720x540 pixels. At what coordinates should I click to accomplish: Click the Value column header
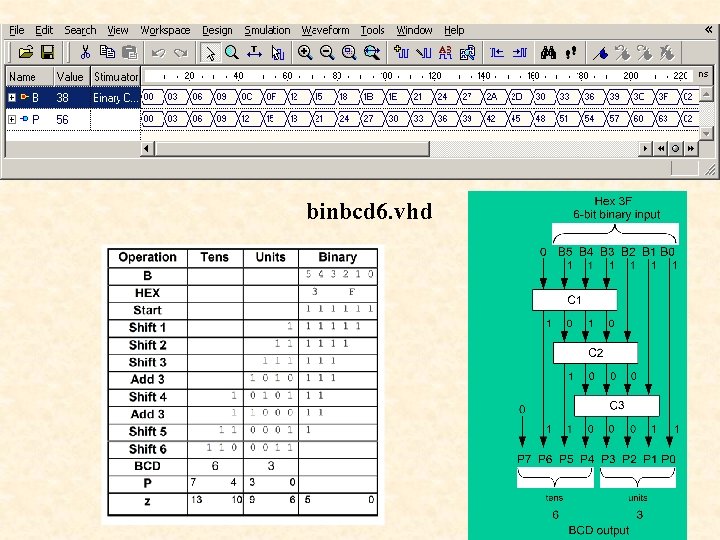(x=71, y=77)
